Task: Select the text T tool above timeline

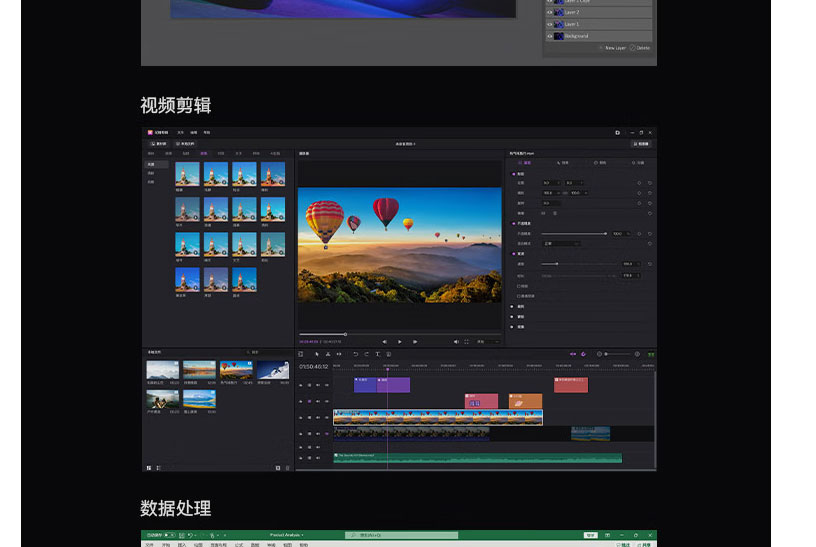Action: click(378, 354)
